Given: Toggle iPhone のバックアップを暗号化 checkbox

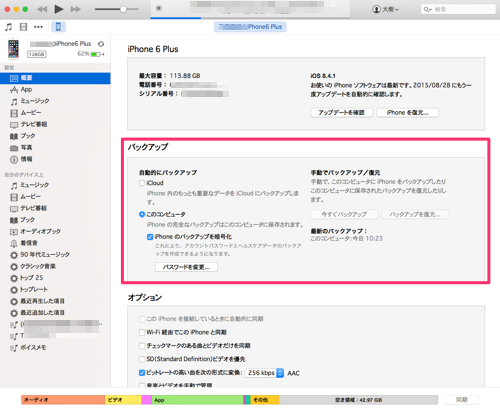Looking at the screenshot, I should pos(150,237).
